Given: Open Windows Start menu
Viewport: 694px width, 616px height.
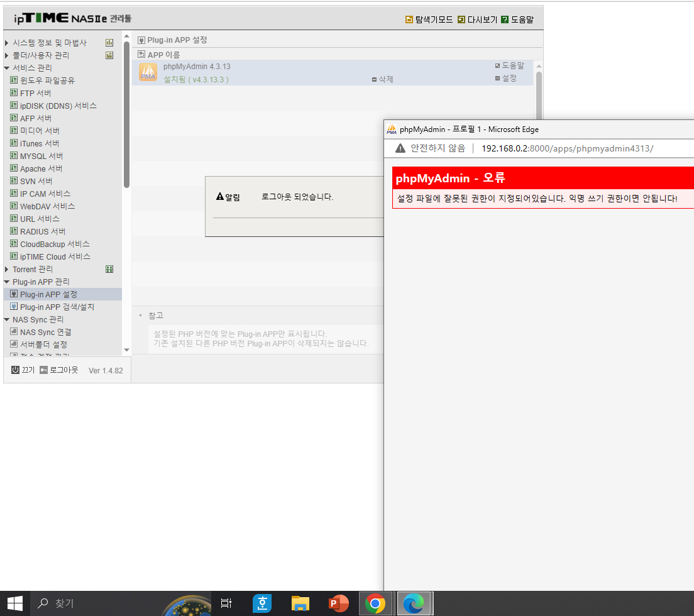Looking at the screenshot, I should pyautogui.click(x=14, y=603).
